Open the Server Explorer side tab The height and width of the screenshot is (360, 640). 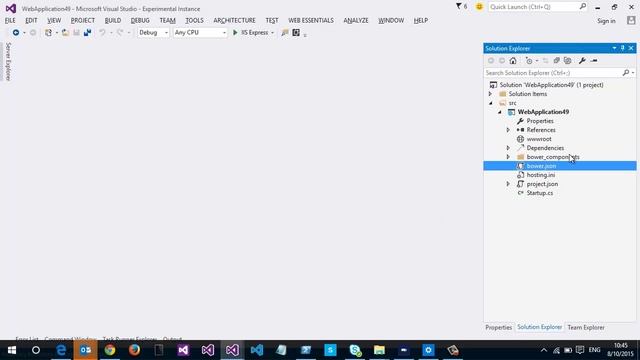coord(8,61)
